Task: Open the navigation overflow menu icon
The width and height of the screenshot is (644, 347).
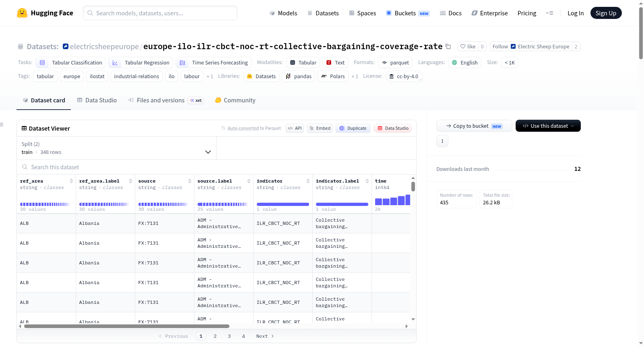Action: pyautogui.click(x=549, y=13)
